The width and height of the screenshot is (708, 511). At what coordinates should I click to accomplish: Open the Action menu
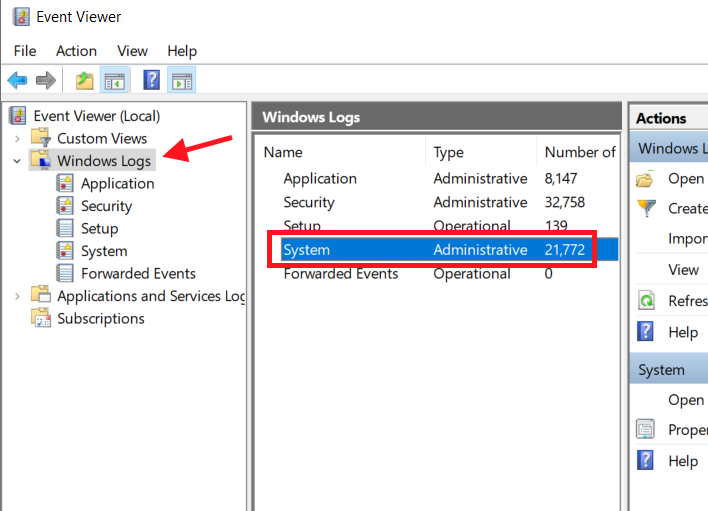pyautogui.click(x=76, y=51)
